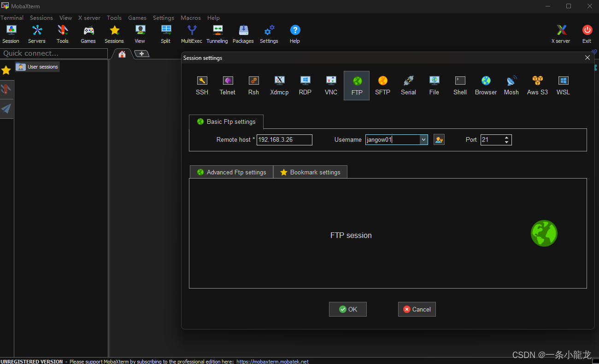
Task: Click the Exit power icon
Action: click(587, 34)
